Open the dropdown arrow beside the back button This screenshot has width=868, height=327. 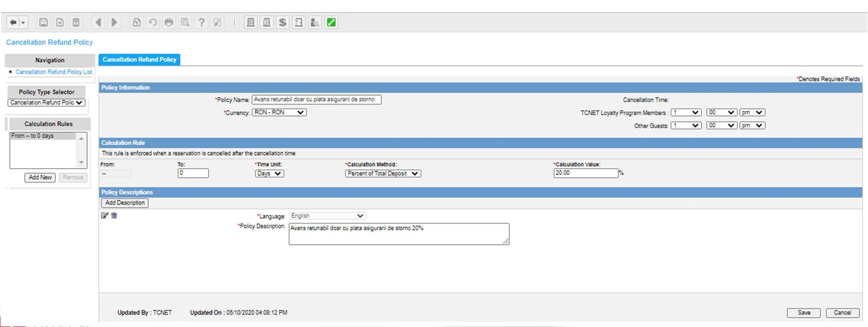tap(23, 23)
